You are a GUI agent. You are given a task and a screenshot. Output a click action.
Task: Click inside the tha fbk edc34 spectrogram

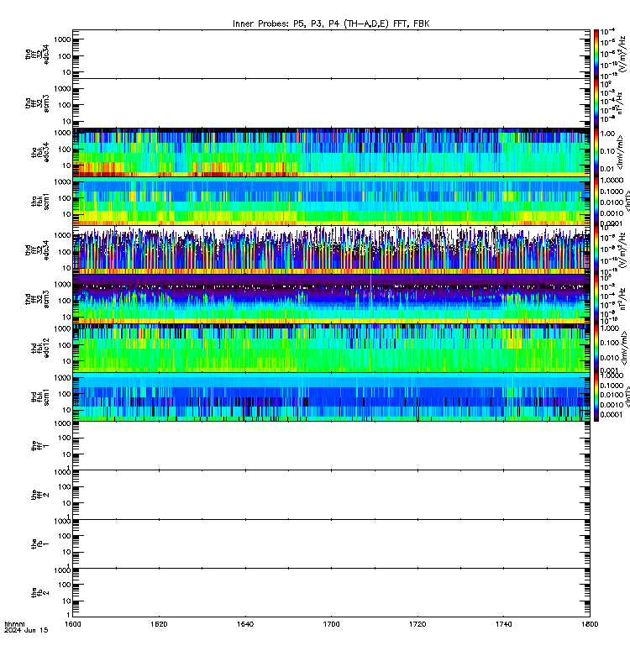(331, 152)
